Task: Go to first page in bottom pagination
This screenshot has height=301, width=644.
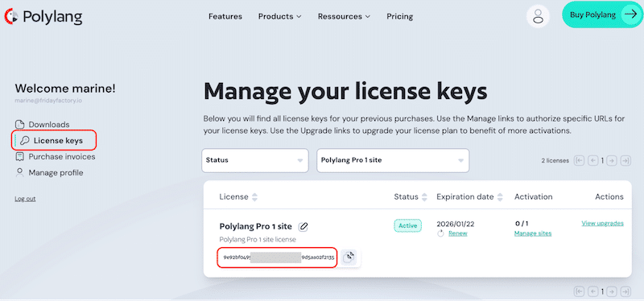Action: click(580, 291)
